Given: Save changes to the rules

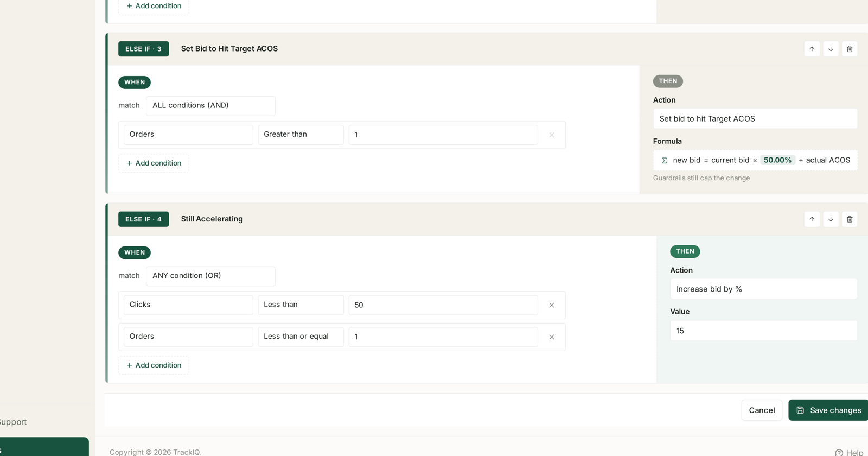Looking at the screenshot, I should click(828, 410).
